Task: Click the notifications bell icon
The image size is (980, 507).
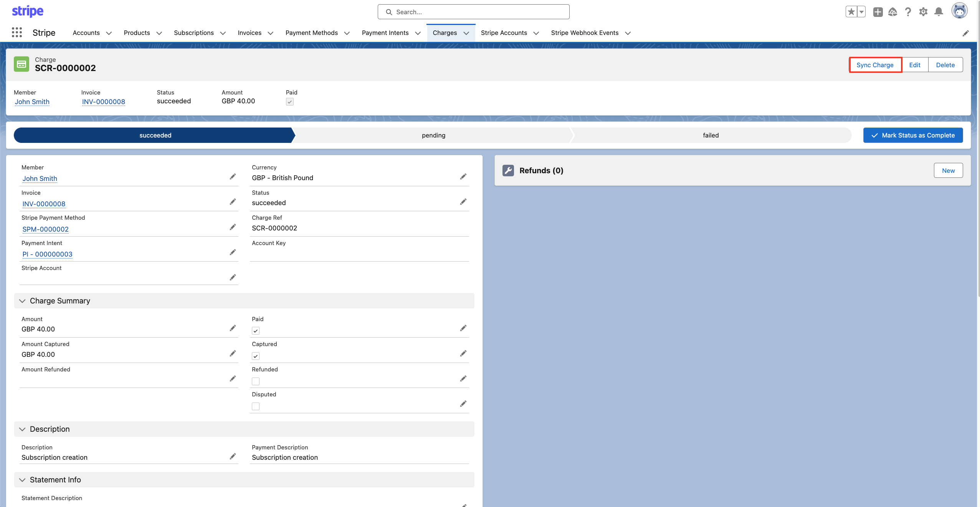Action: click(939, 12)
